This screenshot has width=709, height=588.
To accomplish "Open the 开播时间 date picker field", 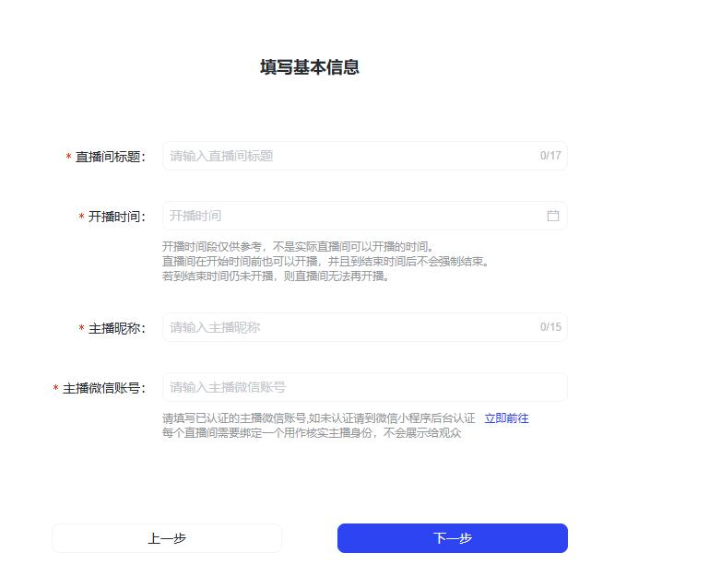I will (x=350, y=216).
